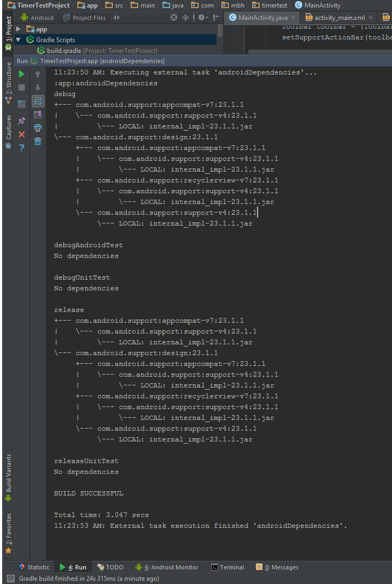The width and height of the screenshot is (392, 584).
Task: Click TimerTestProject breadcrumb
Action: click(39, 5)
